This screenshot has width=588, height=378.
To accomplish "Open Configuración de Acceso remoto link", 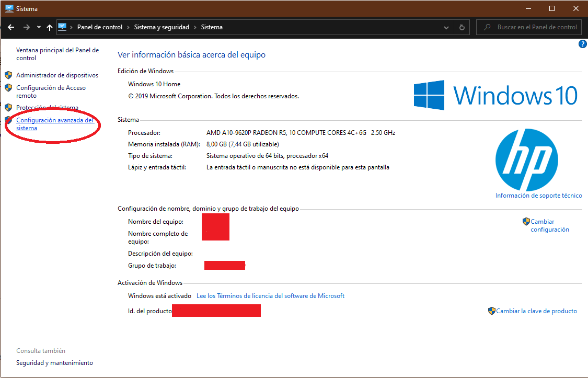I will coord(51,91).
